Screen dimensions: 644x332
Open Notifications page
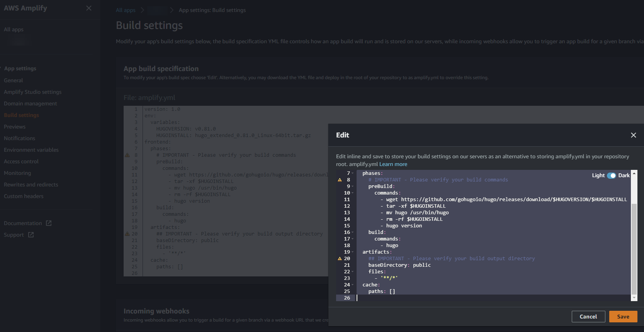19,138
